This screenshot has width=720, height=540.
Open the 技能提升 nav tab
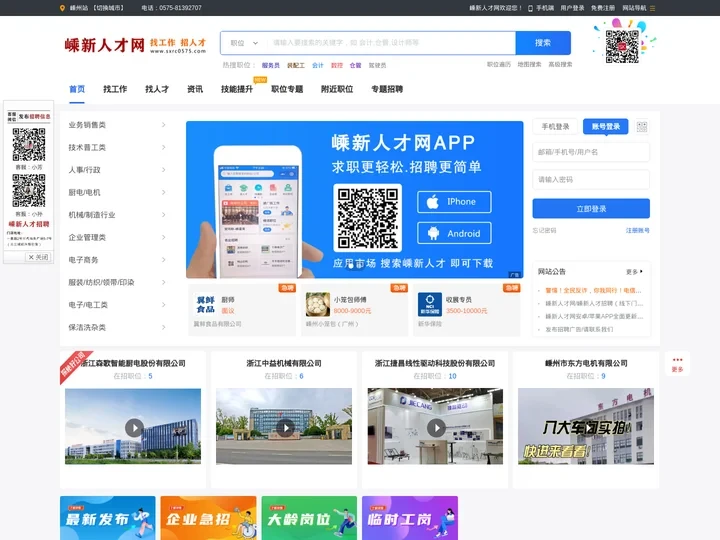[x=237, y=89]
